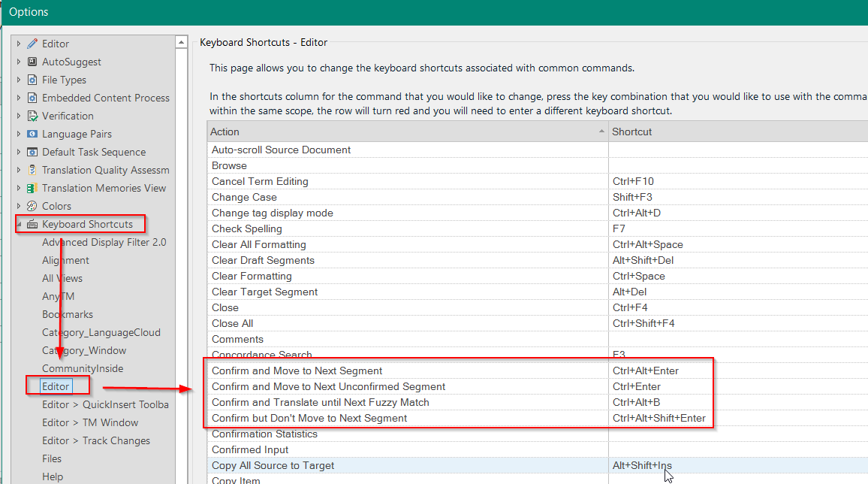Select the All Views category
Image resolution: width=868 pixels, height=484 pixels.
pos(62,278)
